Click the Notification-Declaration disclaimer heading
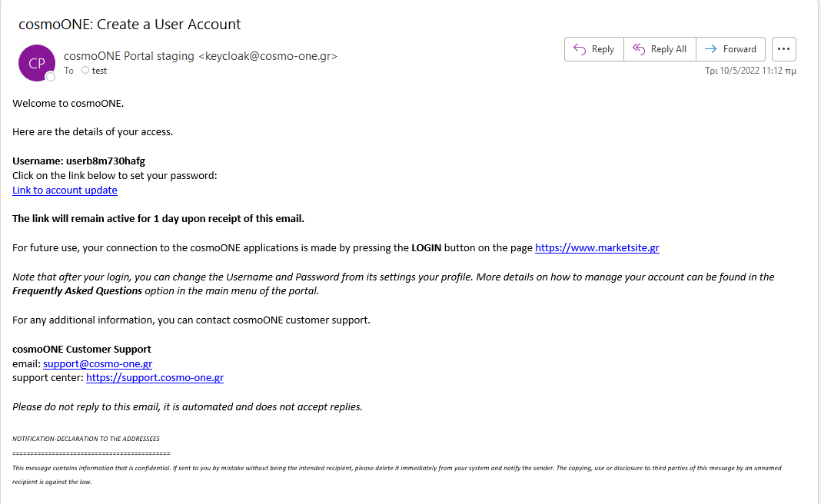The height and width of the screenshot is (504, 821). tap(86, 439)
